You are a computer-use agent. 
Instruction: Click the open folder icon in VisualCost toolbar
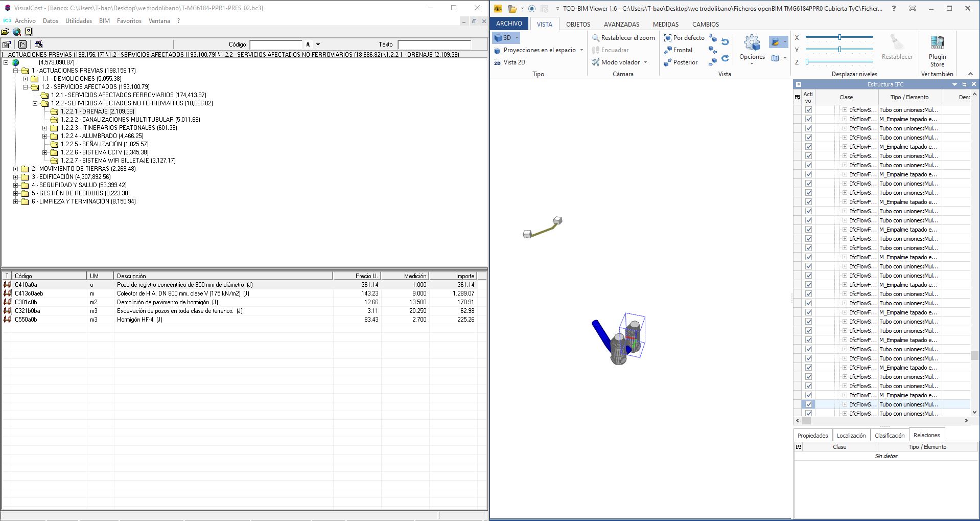pyautogui.click(x=5, y=32)
